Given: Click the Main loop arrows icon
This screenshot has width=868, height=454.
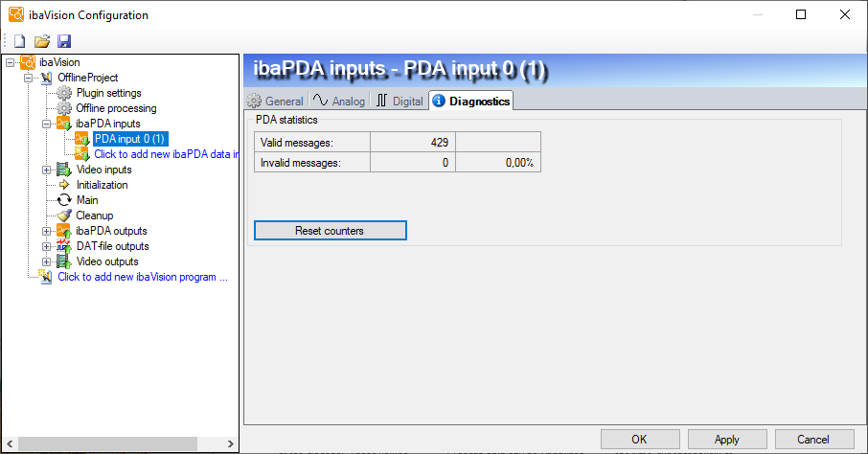Looking at the screenshot, I should [64, 200].
